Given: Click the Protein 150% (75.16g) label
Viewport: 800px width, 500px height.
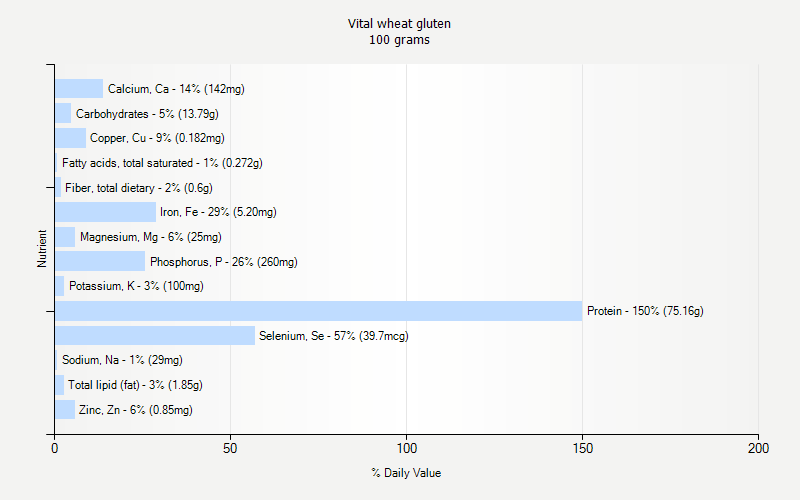Looking at the screenshot, I should (645, 311).
